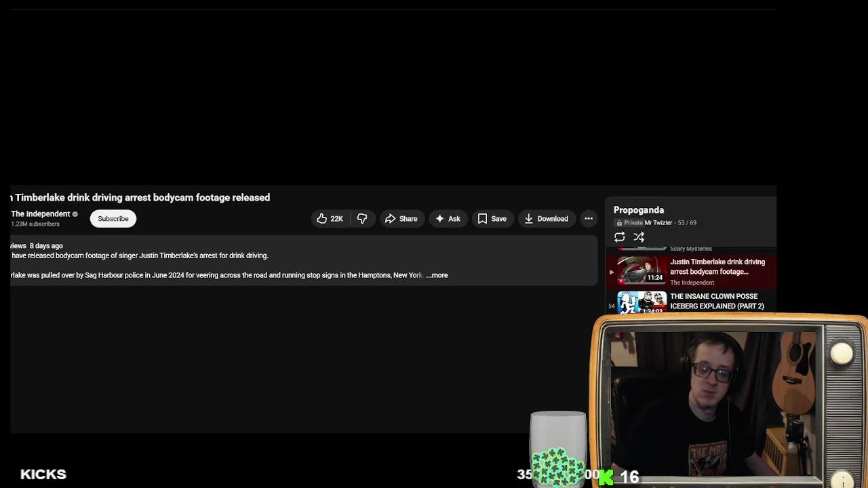Click the Private lock label in playlist
This screenshot has height=488, width=868.
(x=629, y=222)
